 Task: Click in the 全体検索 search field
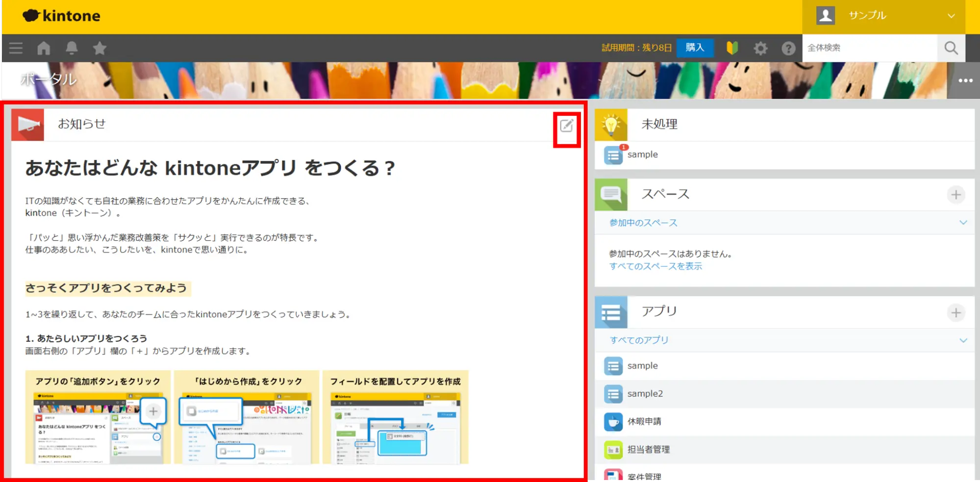click(869, 48)
